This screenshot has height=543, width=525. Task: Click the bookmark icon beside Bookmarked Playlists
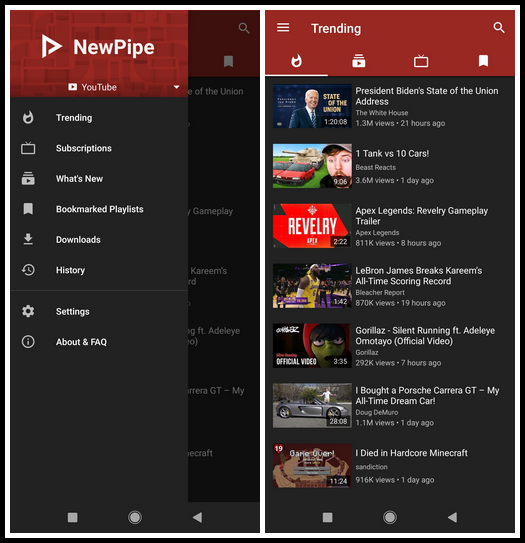[28, 209]
